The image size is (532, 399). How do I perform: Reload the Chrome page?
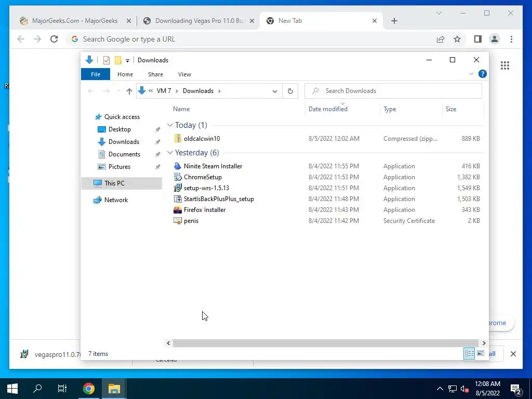pyautogui.click(x=54, y=39)
